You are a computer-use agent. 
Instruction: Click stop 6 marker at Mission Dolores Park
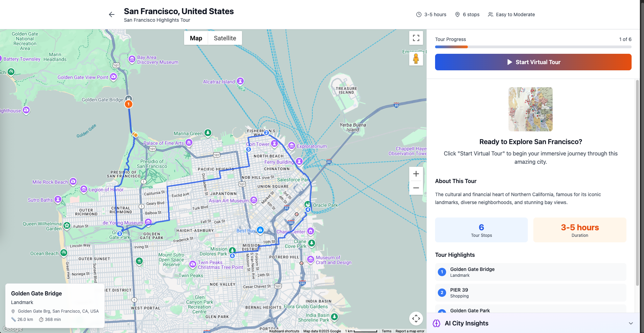click(232, 256)
